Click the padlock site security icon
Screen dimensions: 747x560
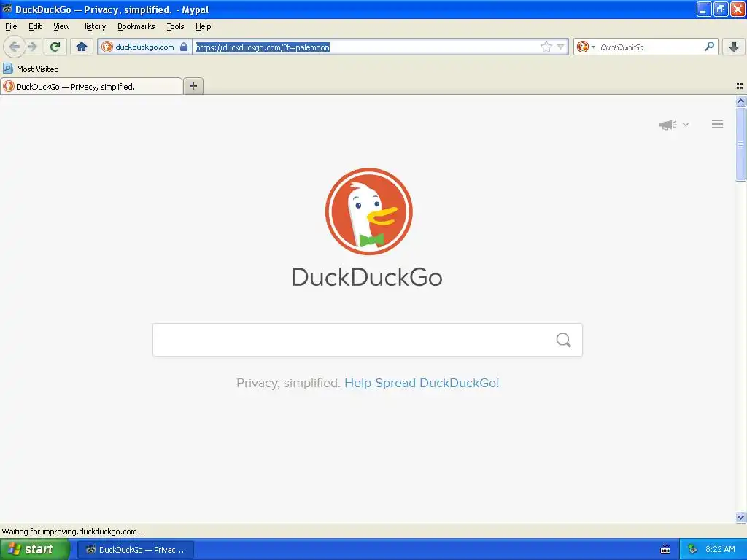tap(183, 47)
